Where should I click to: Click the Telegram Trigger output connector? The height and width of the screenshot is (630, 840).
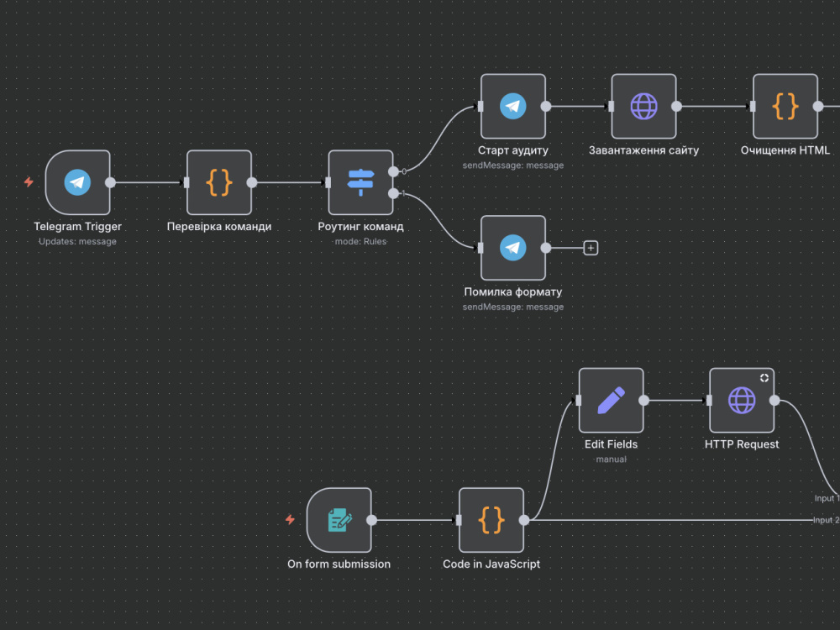point(110,182)
